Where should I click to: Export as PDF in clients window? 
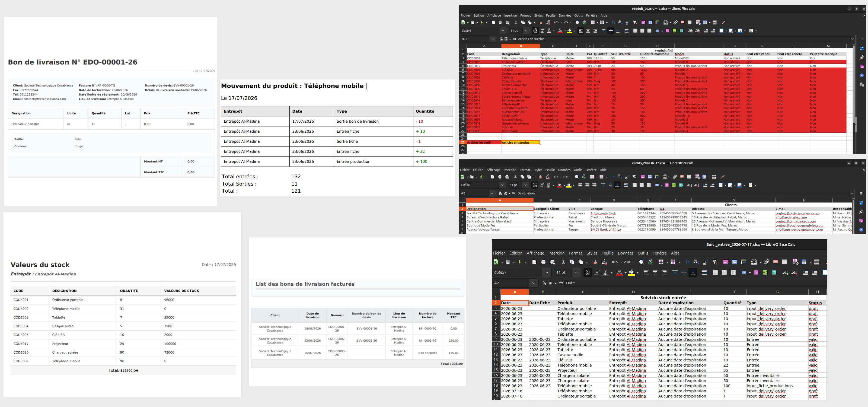(493, 177)
